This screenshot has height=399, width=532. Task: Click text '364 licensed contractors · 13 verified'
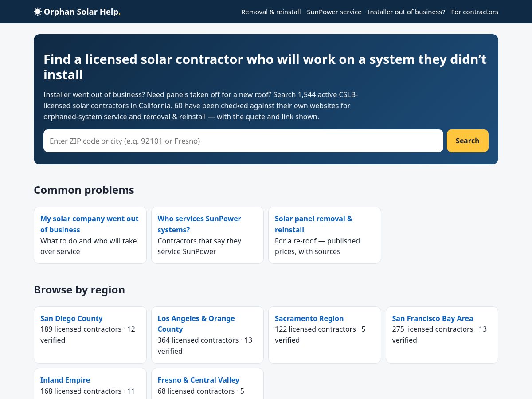[205, 346]
